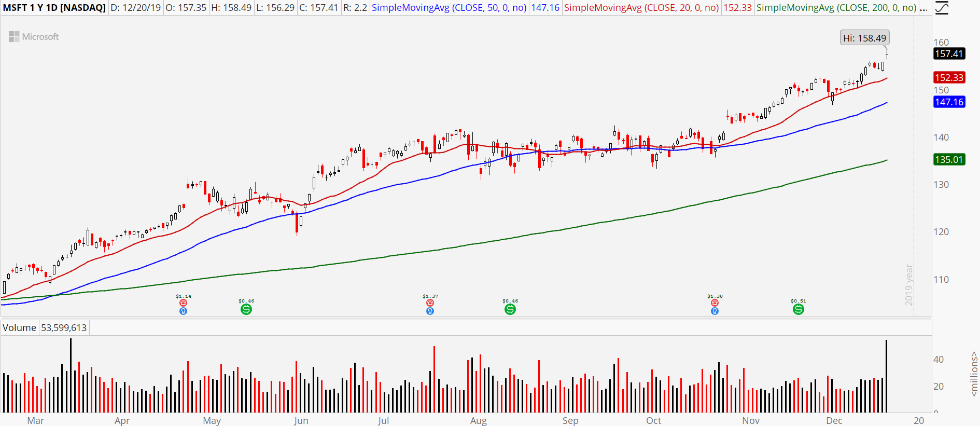980x426 pixels.
Task: Click the 110 price axis label
Action: coord(941,280)
